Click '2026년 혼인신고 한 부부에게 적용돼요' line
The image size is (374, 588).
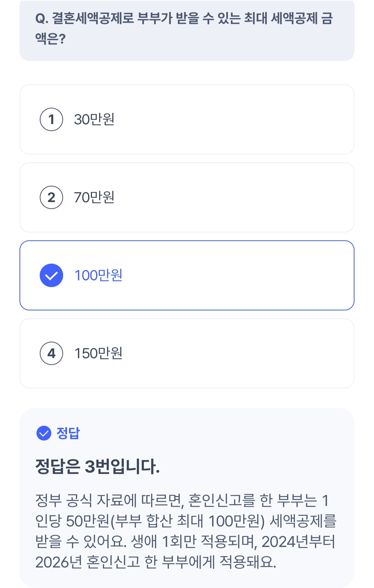click(x=155, y=562)
